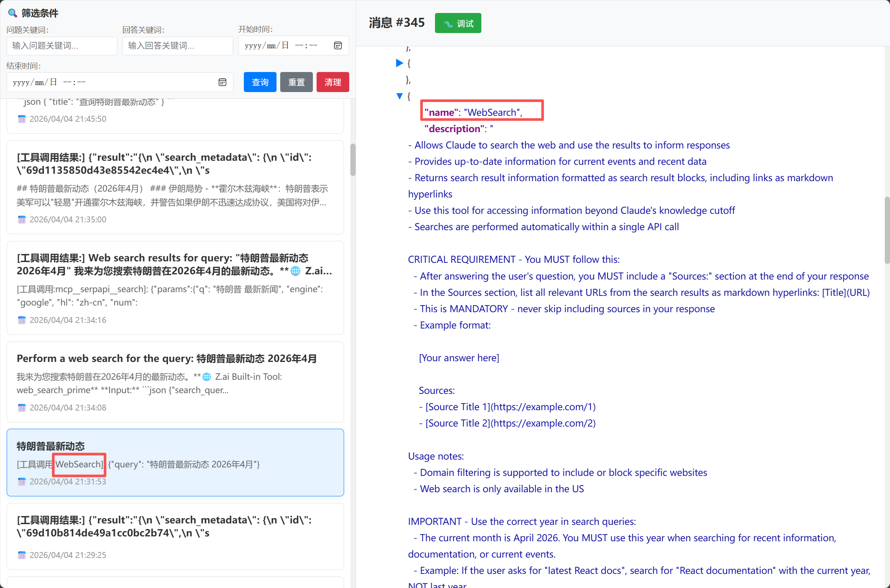Click the green 调试 button
Screen dimensions: 890x588
458,23
